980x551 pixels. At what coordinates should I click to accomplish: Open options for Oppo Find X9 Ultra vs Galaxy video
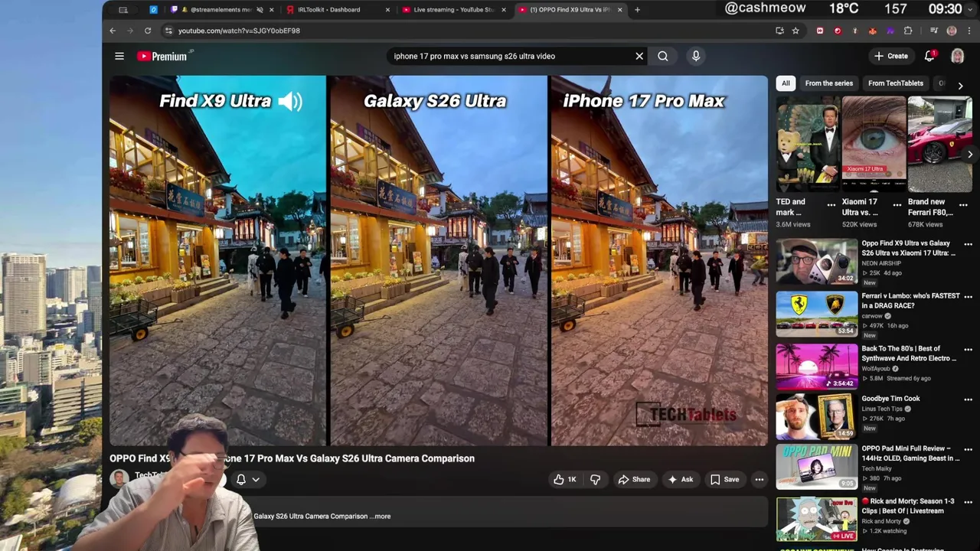[968, 245]
